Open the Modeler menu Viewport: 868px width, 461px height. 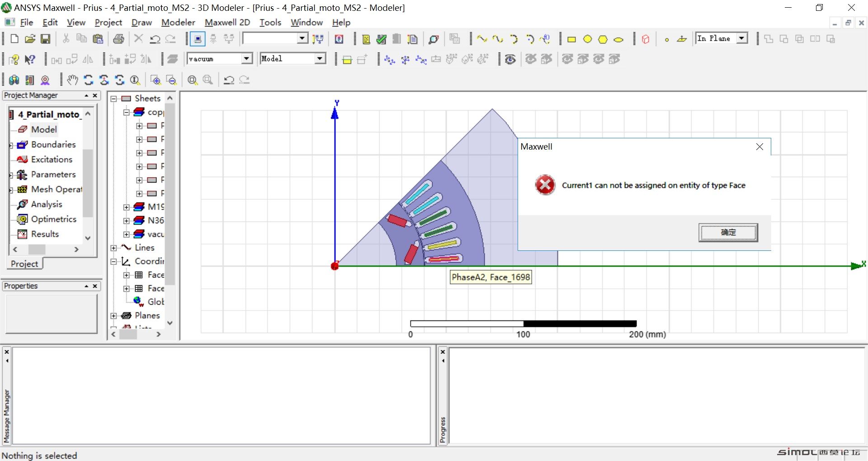(x=178, y=22)
